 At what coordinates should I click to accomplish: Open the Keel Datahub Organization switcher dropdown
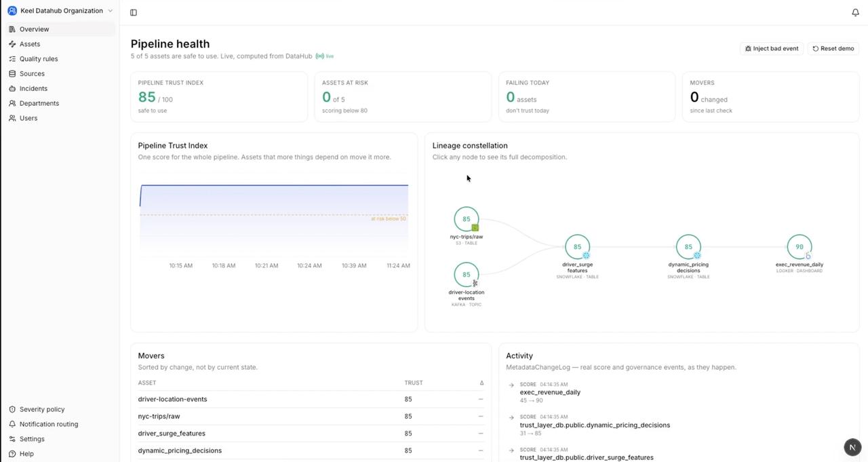[x=60, y=11]
